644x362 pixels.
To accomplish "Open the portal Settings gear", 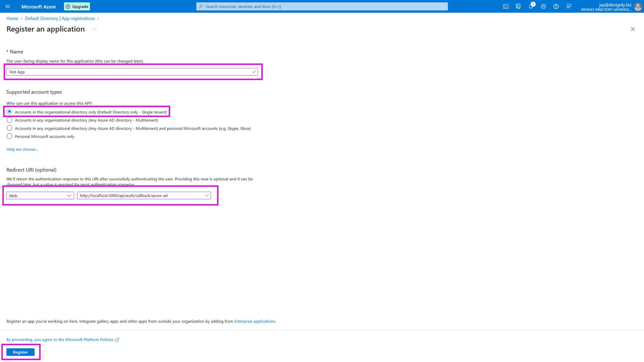I will tap(543, 6).
